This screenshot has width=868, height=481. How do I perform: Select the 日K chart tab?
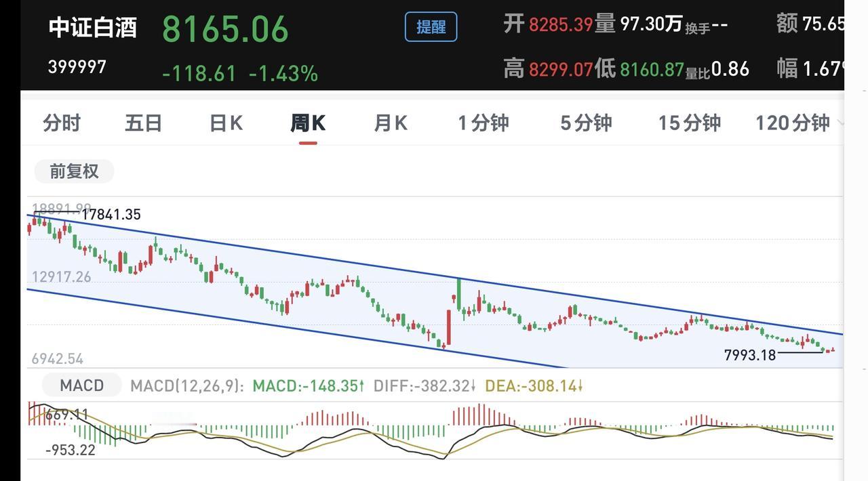pos(226,123)
